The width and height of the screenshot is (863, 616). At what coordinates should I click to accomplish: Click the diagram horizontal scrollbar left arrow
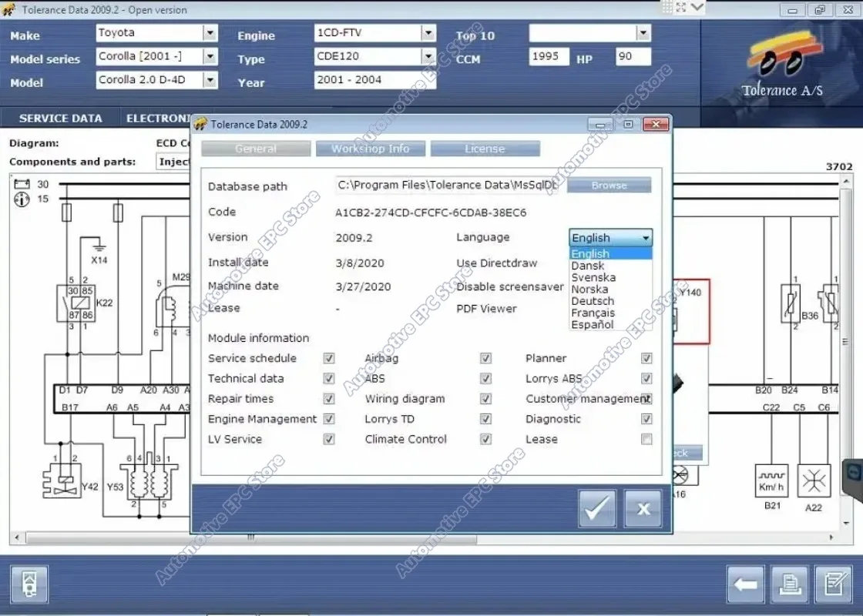(x=17, y=537)
